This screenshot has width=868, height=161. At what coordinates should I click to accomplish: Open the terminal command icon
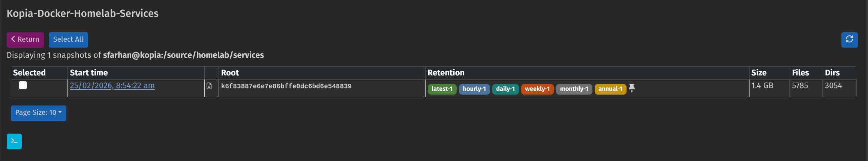pos(14,141)
